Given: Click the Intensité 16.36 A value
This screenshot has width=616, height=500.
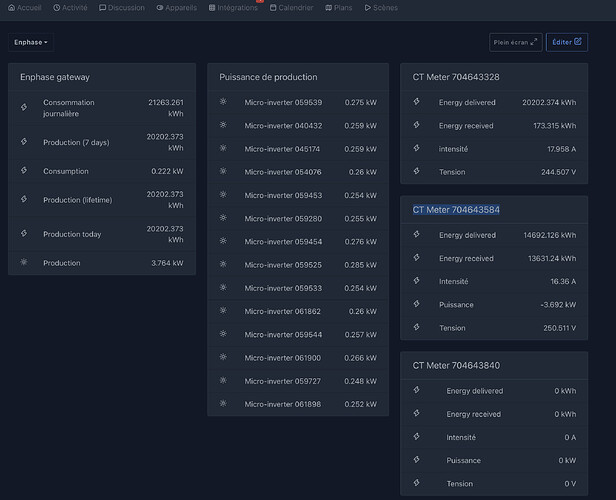Looking at the screenshot, I should (563, 282).
